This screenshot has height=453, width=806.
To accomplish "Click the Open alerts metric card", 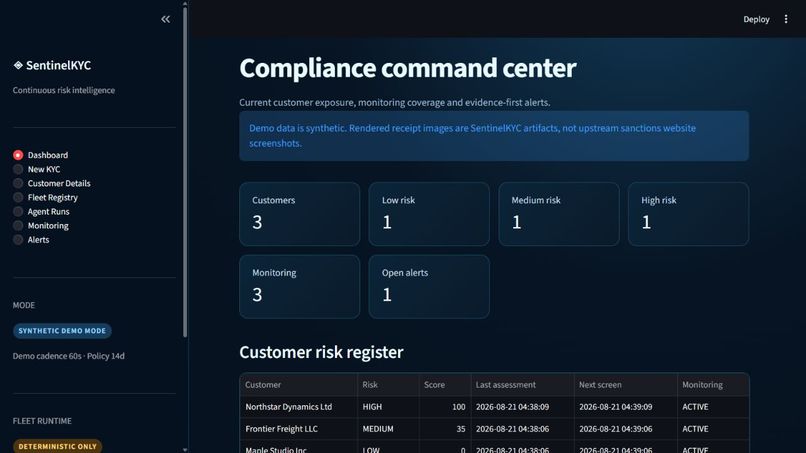I will (429, 286).
